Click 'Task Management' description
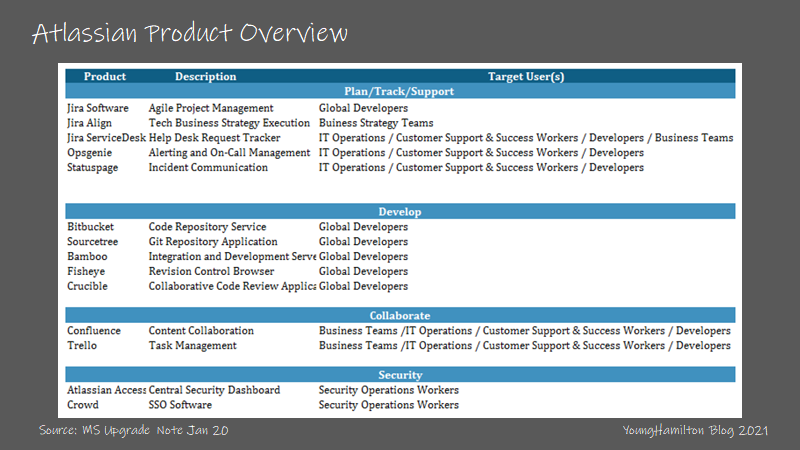 tap(192, 345)
